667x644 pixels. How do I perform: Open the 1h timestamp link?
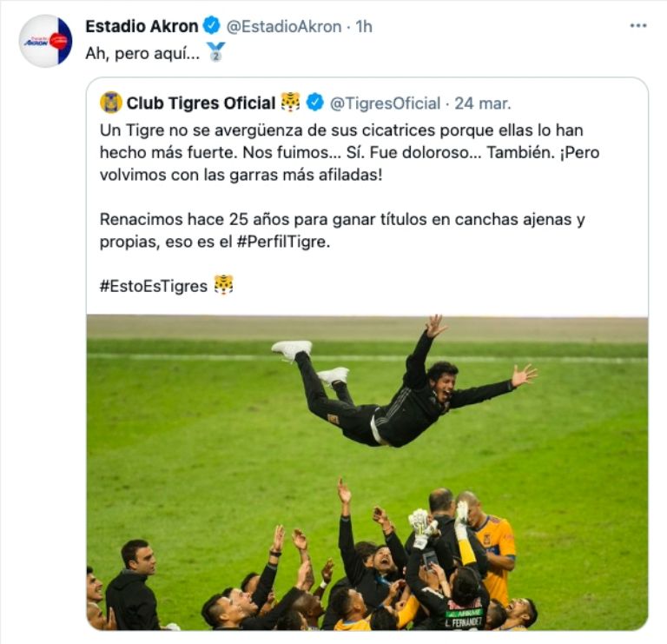pos(364,26)
